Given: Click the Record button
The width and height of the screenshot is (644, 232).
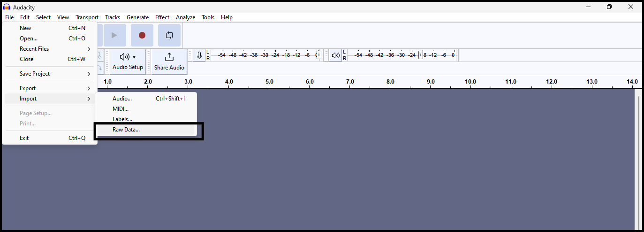Looking at the screenshot, I should pos(142,35).
